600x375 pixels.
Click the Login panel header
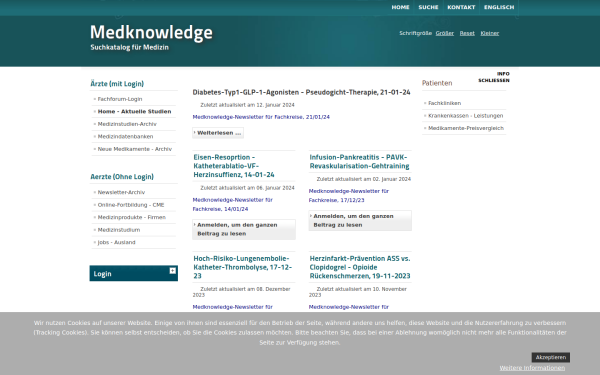click(134, 273)
